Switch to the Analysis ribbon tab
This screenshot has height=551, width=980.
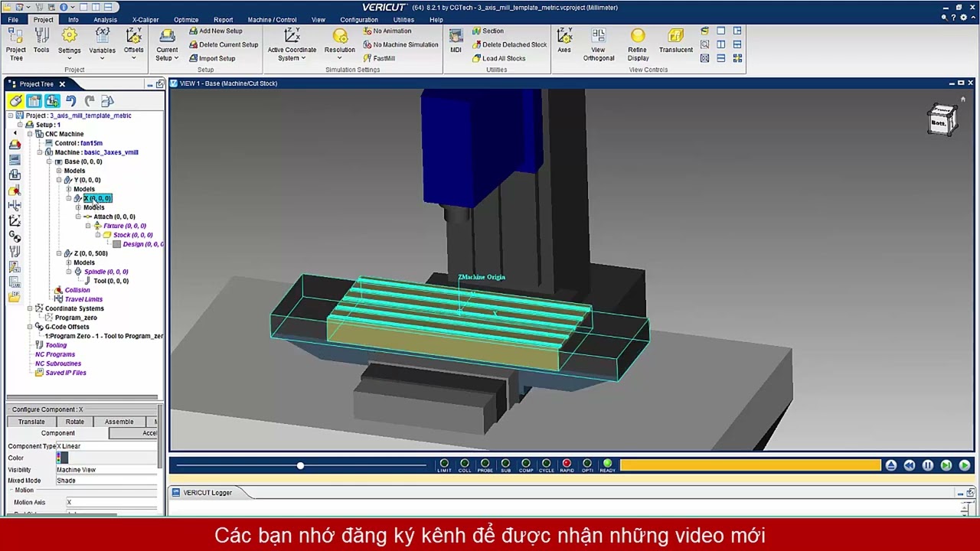click(x=106, y=20)
